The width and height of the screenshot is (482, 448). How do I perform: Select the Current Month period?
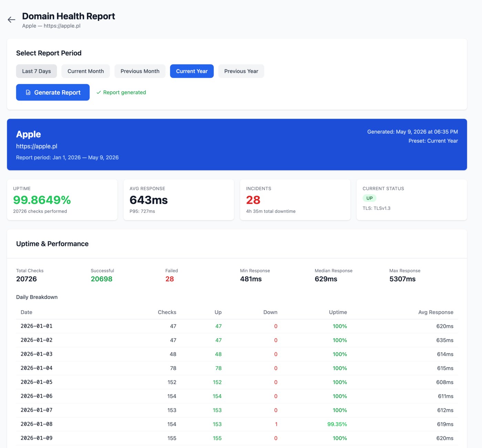point(86,71)
